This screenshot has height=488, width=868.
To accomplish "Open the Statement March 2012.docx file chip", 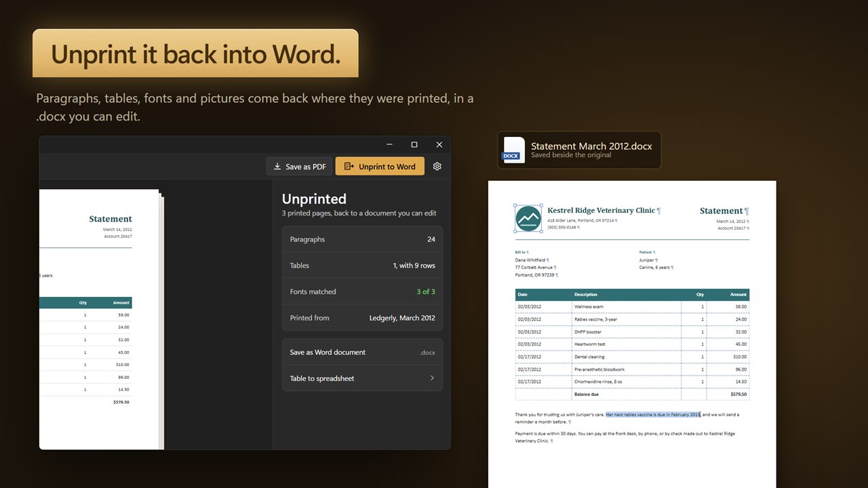I will pos(578,150).
